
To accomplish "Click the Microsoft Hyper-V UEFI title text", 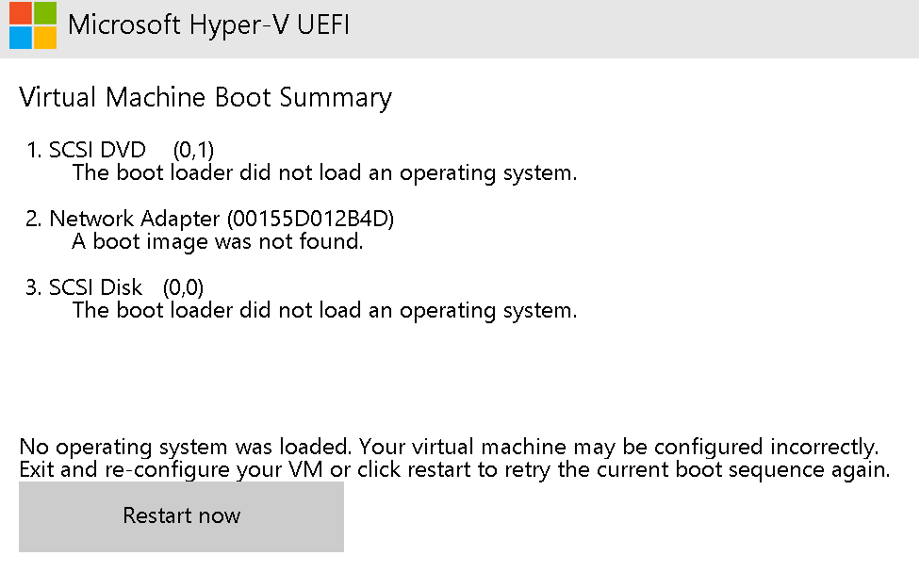I will click(x=209, y=24).
